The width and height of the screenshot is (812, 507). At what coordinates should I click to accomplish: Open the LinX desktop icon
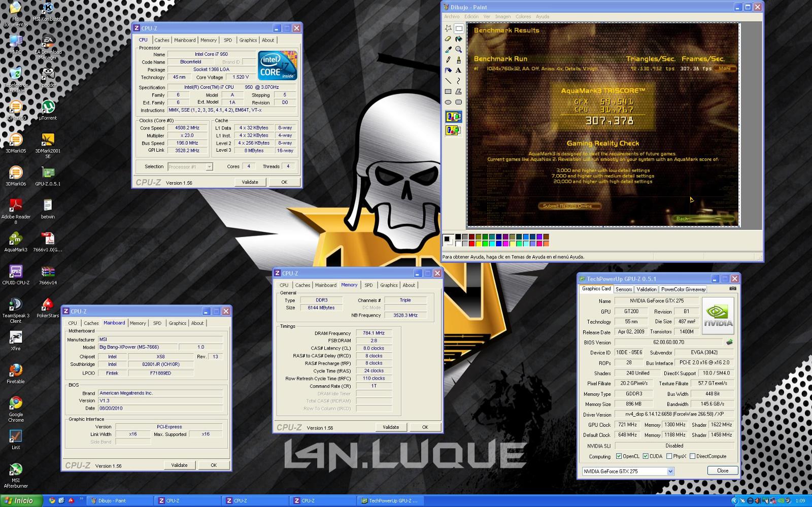pos(16,440)
